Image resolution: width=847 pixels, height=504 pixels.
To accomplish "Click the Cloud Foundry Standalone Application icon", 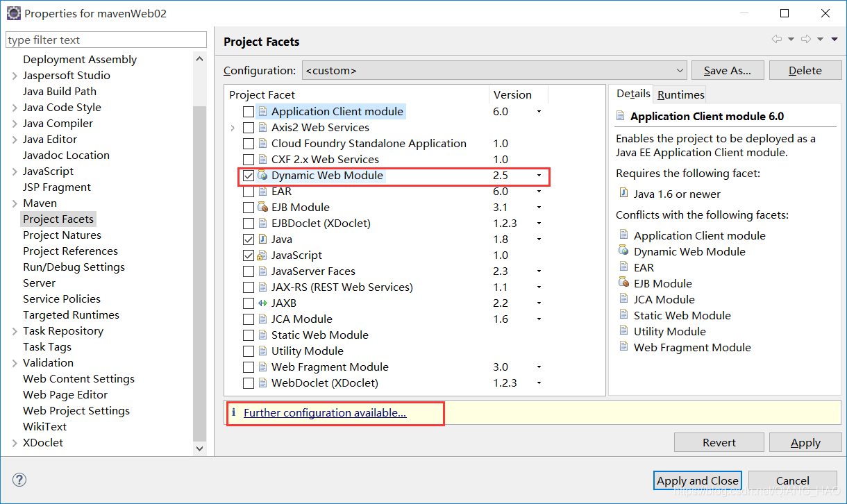I will pos(262,144).
